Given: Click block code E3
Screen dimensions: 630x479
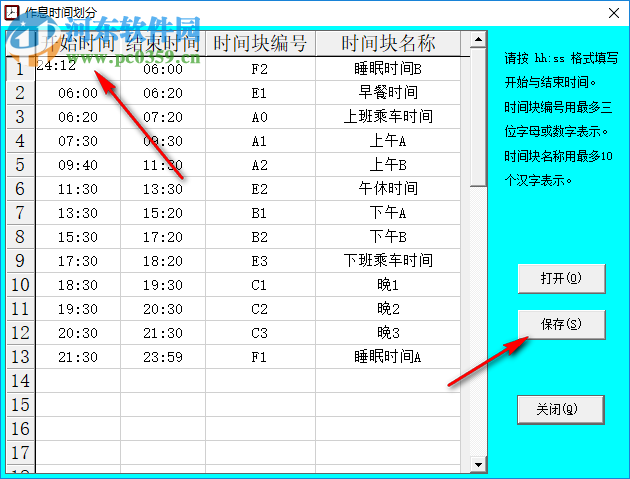Looking at the screenshot, I should (x=260, y=261).
